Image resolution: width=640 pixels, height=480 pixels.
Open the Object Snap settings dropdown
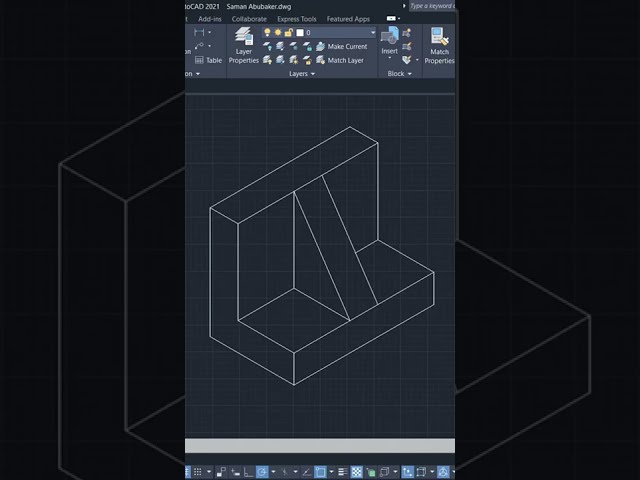(x=331, y=472)
